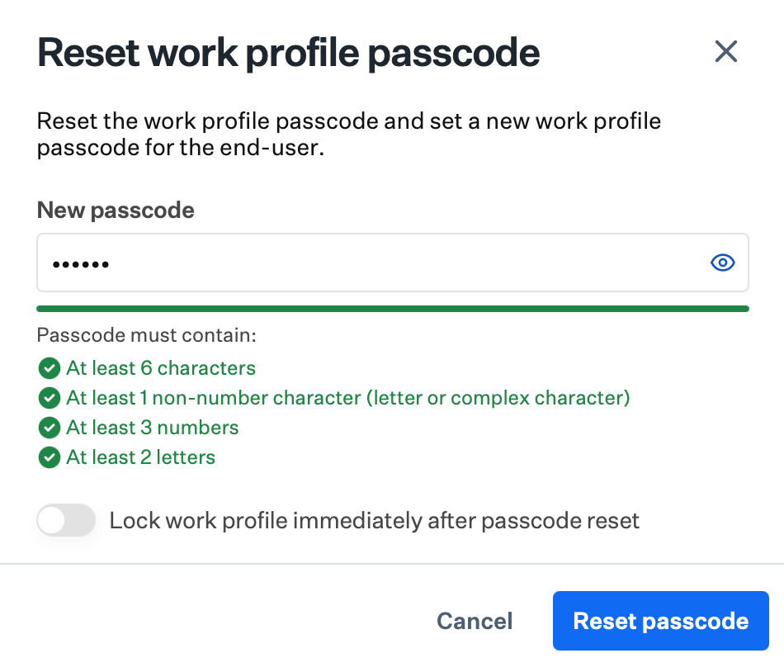Click checkmark icon beside non-number character rule
The width and height of the screenshot is (784, 672).
[50, 398]
